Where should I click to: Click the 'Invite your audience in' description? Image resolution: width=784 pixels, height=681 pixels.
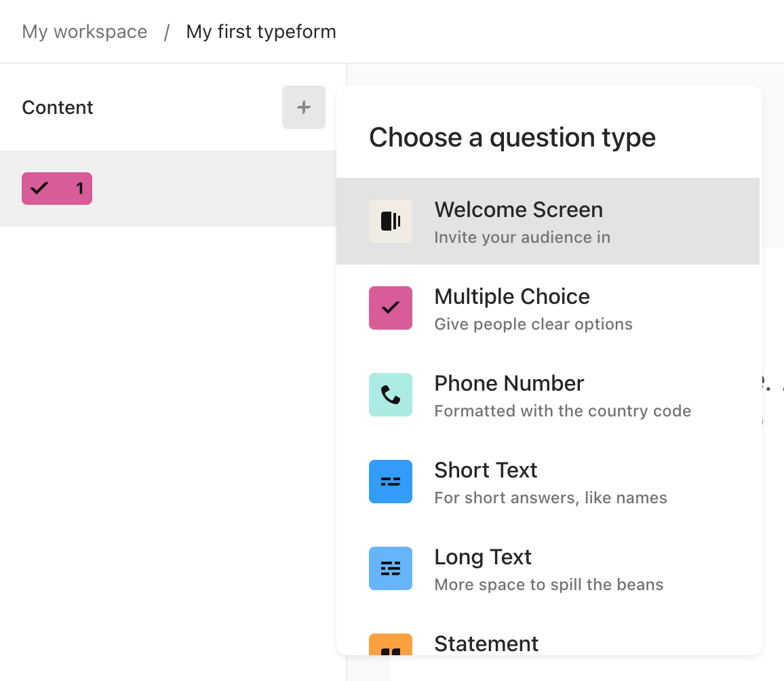[x=522, y=237]
